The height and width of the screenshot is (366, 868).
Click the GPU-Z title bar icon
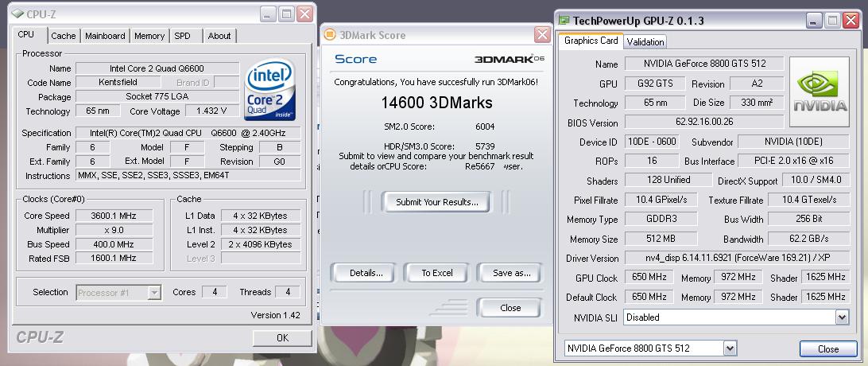[564, 21]
